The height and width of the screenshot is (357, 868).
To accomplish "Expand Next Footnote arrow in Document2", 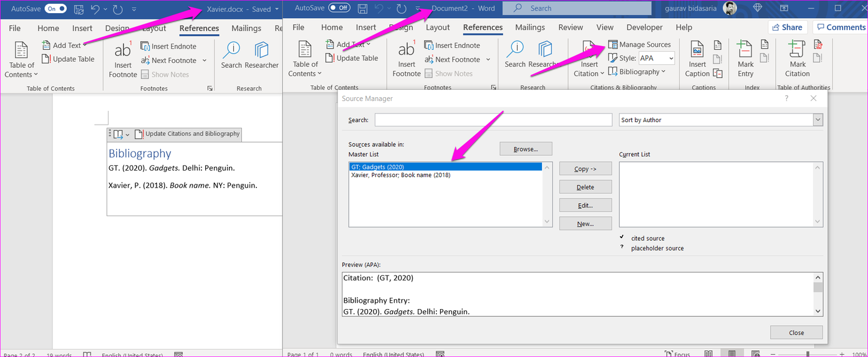I will [x=488, y=59].
